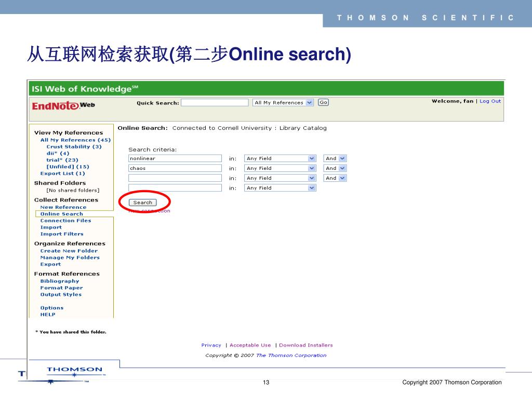Select Create New Folder in sidebar
This screenshot has width=532, height=399.
(x=69, y=251)
